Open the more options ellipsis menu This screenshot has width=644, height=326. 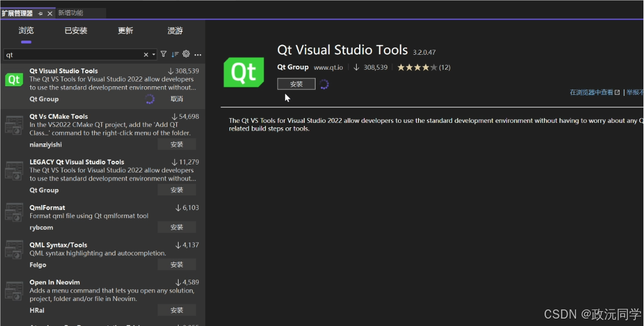click(198, 55)
